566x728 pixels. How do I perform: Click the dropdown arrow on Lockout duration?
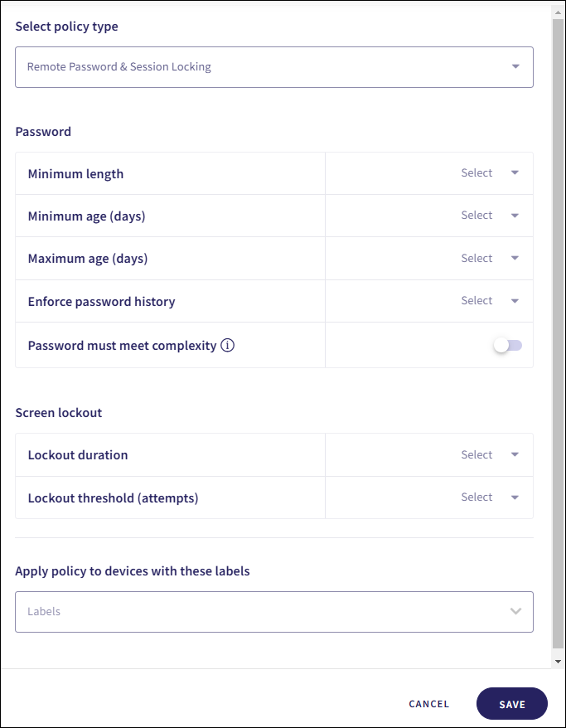point(513,454)
